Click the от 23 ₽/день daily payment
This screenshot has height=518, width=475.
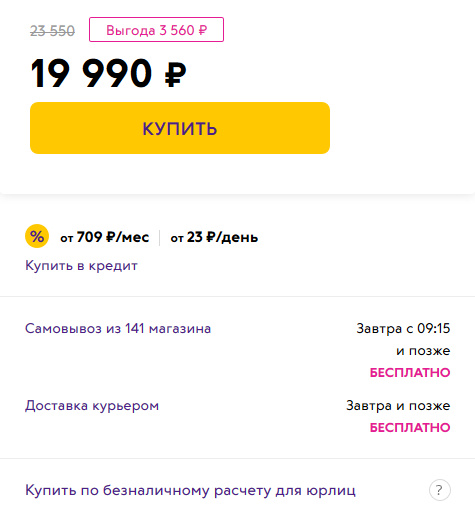(214, 237)
